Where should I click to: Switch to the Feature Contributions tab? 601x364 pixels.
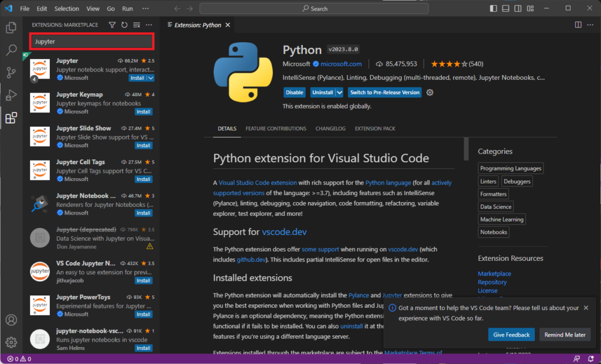276,128
